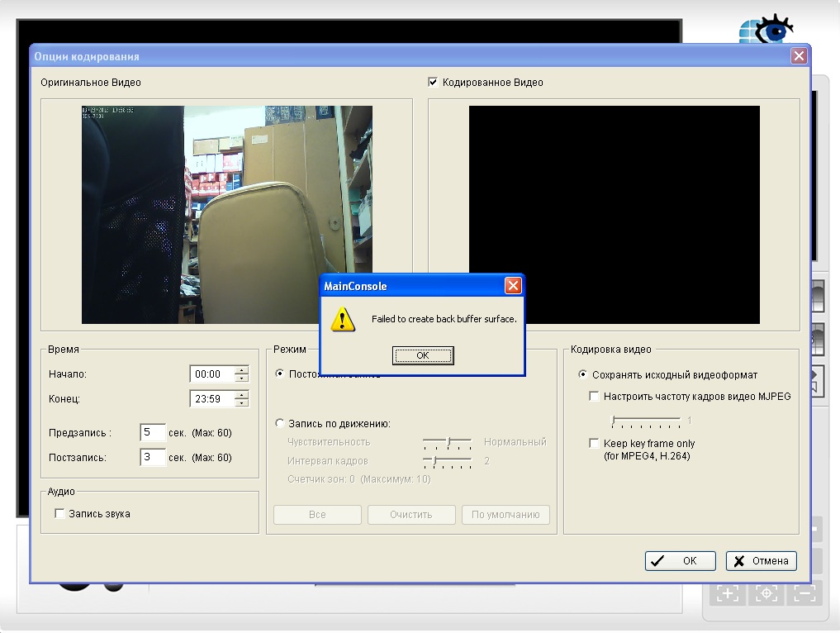
Task: Check Настроить частоту кадров видео MJPEG
Action: pyautogui.click(x=594, y=397)
